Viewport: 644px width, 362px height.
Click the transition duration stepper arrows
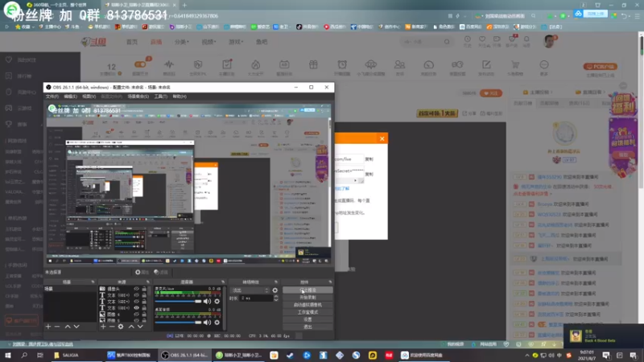[x=275, y=298]
